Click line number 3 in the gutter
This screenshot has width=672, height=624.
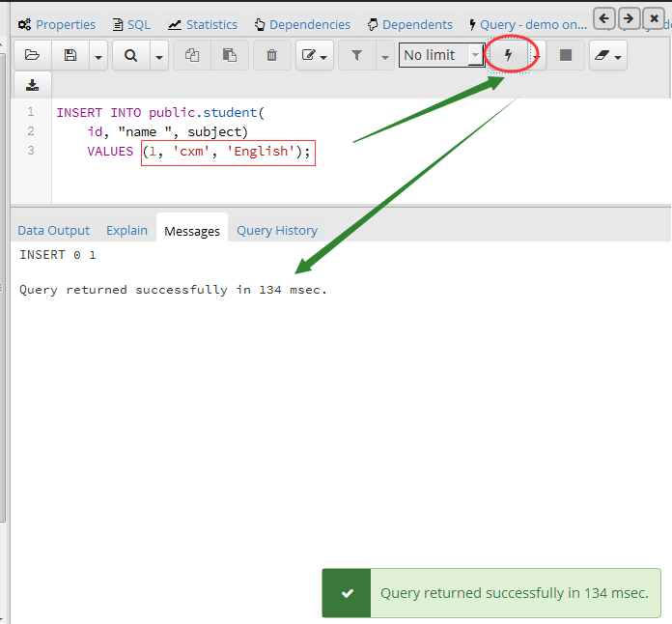(31, 150)
